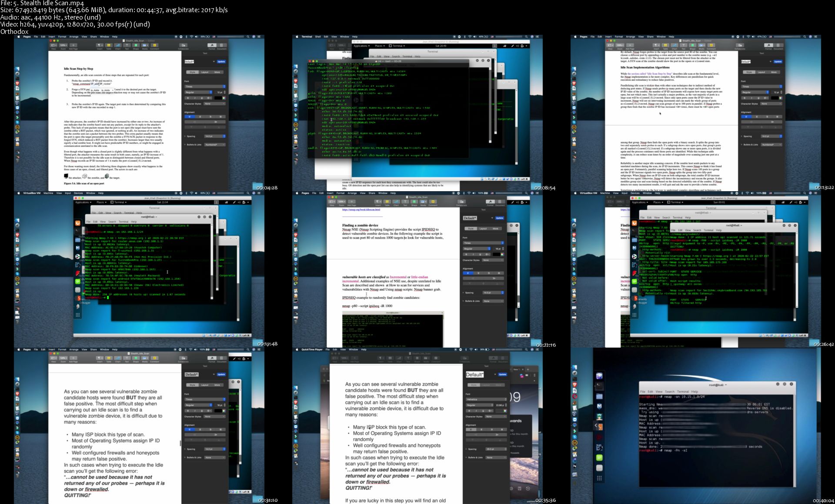Viewport: 835px width, 504px height.
Task: Select left alignment button in 00:04:28 frame
Action: click(x=190, y=117)
